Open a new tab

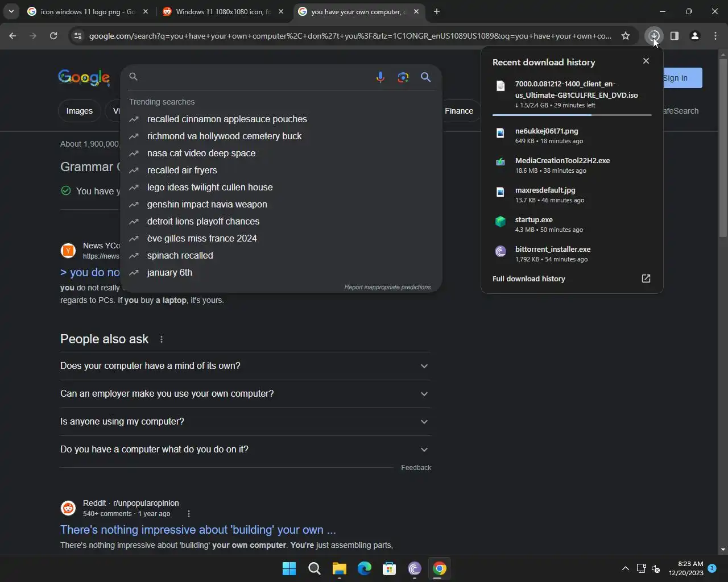(x=436, y=11)
